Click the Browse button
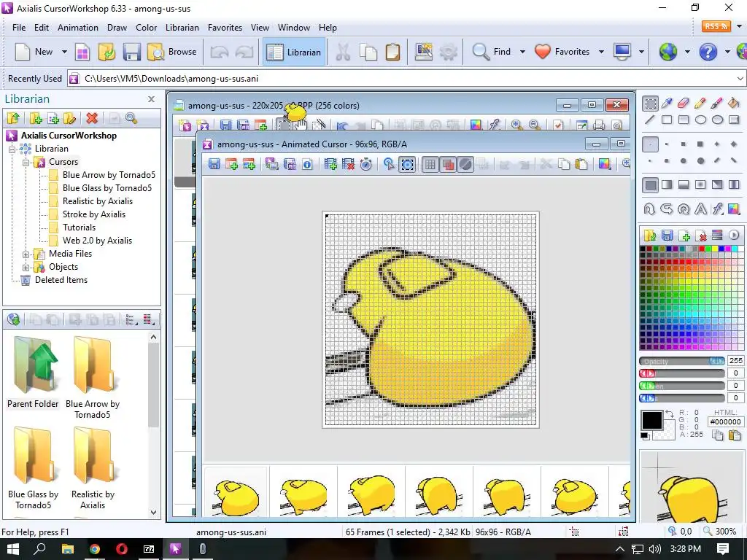 (172, 52)
